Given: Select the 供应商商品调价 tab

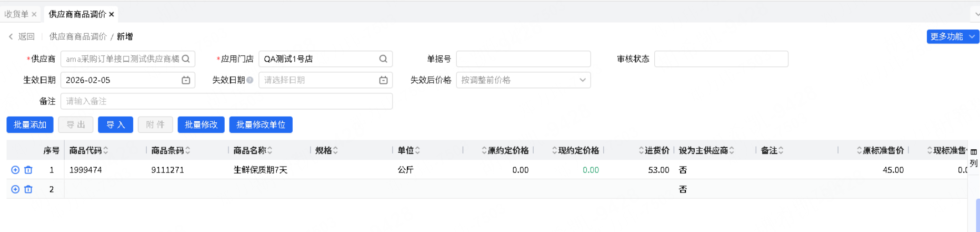Looking at the screenshot, I should [x=77, y=14].
